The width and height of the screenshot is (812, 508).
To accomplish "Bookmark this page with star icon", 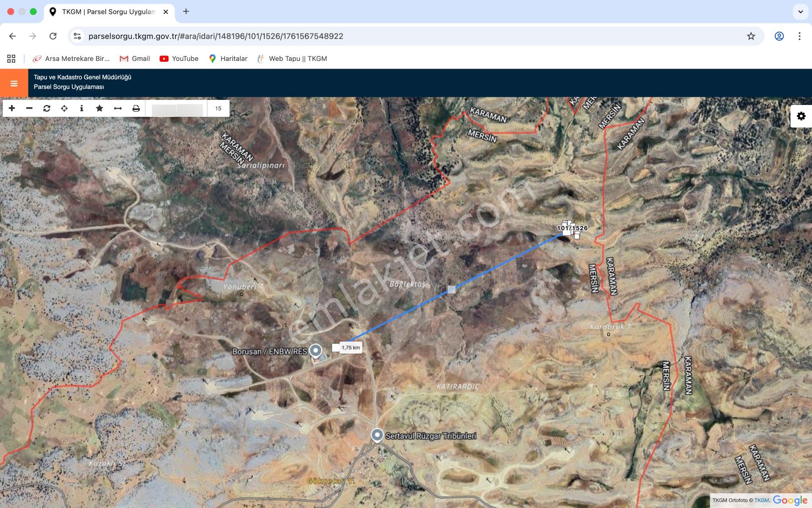I will (751, 36).
